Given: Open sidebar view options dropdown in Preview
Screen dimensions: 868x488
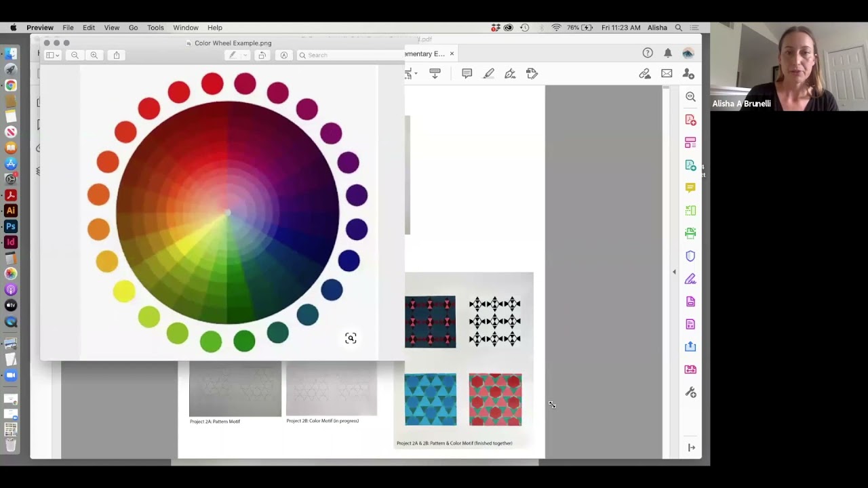Looking at the screenshot, I should [x=53, y=55].
